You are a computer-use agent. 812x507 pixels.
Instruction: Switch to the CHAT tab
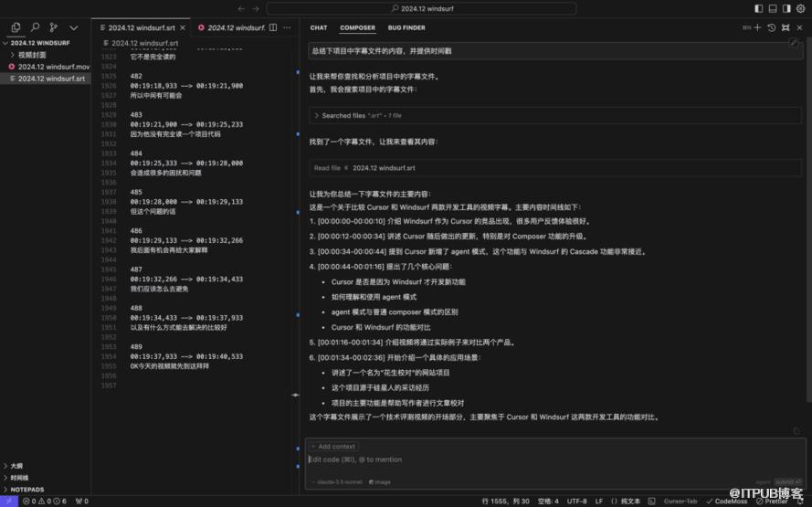319,27
